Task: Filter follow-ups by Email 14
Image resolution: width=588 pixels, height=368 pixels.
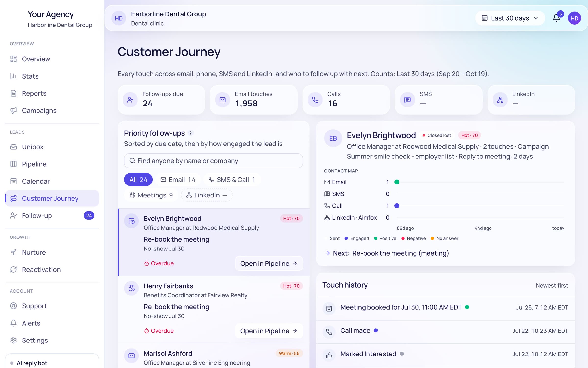Action: coord(178,180)
